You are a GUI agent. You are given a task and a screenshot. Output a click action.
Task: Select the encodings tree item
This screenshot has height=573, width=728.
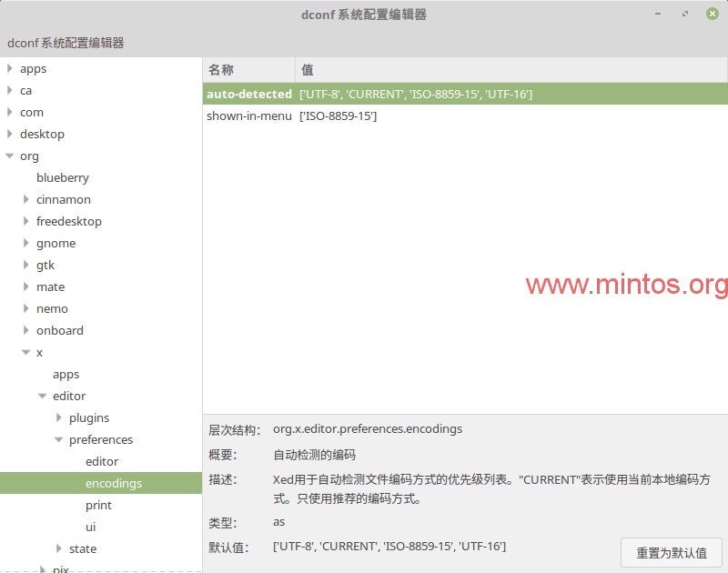click(114, 483)
